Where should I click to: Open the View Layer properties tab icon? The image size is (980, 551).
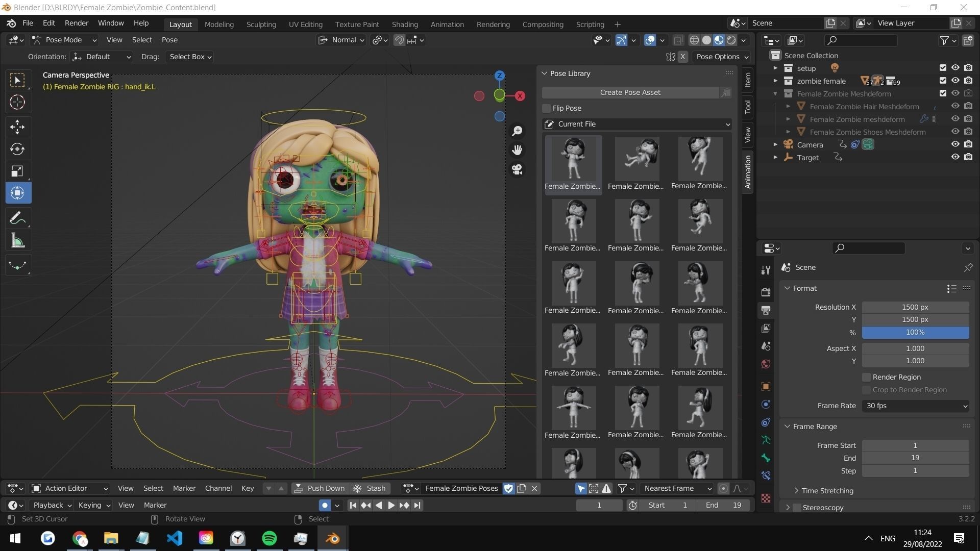tap(766, 328)
